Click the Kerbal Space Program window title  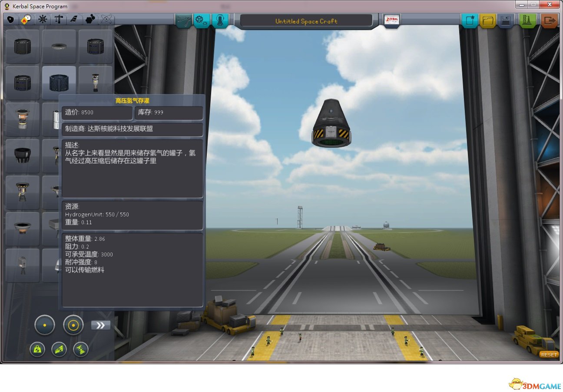point(40,6)
